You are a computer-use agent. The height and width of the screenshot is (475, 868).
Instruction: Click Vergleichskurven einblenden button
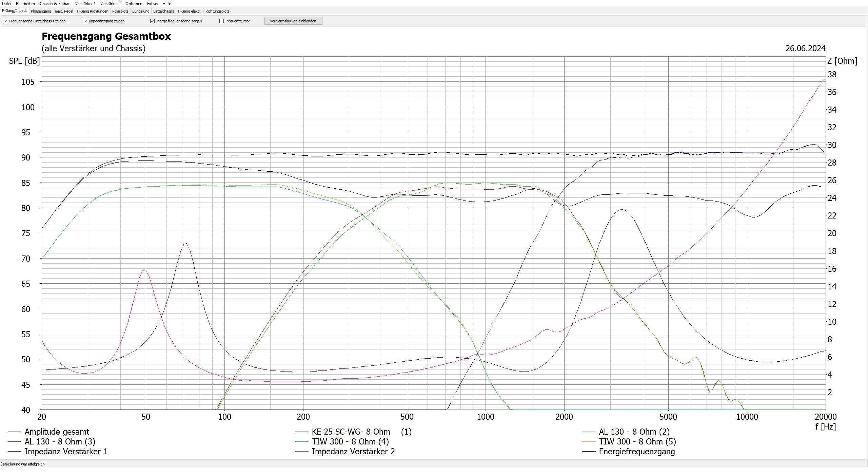(x=293, y=21)
